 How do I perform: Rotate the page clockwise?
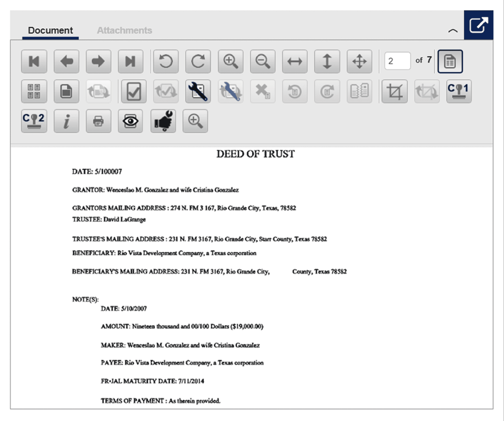click(x=198, y=61)
